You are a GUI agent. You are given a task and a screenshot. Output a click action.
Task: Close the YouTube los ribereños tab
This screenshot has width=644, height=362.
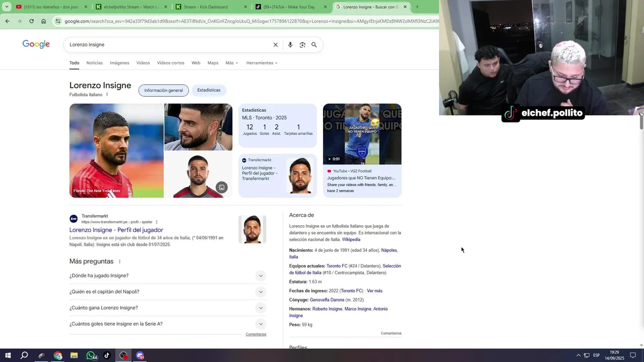click(x=86, y=7)
